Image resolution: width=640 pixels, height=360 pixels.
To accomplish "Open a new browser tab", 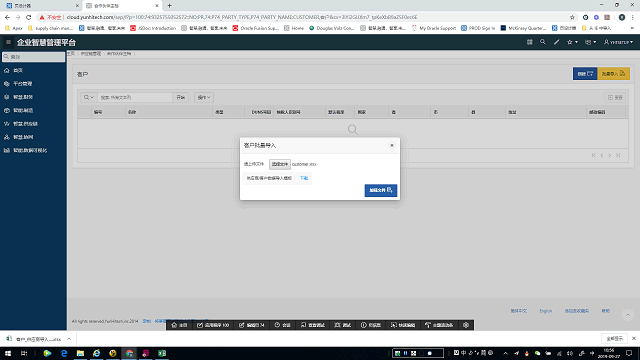I will click(169, 6).
